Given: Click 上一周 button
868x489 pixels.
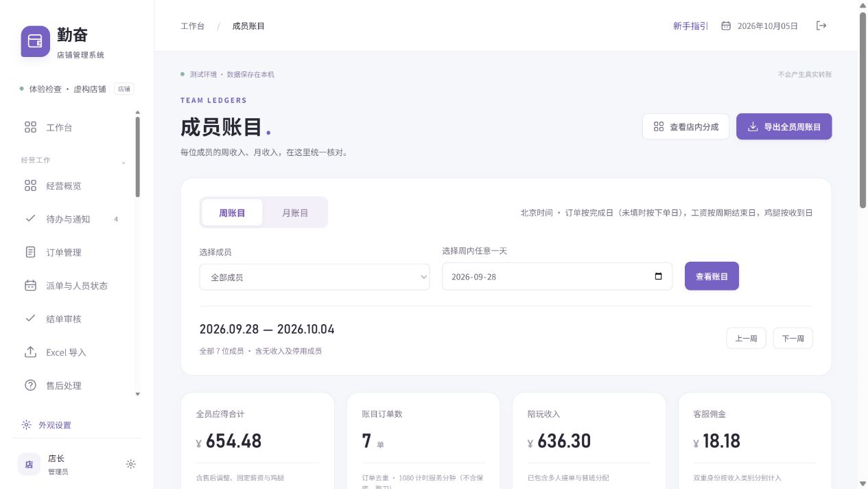Looking at the screenshot, I should tap(746, 338).
